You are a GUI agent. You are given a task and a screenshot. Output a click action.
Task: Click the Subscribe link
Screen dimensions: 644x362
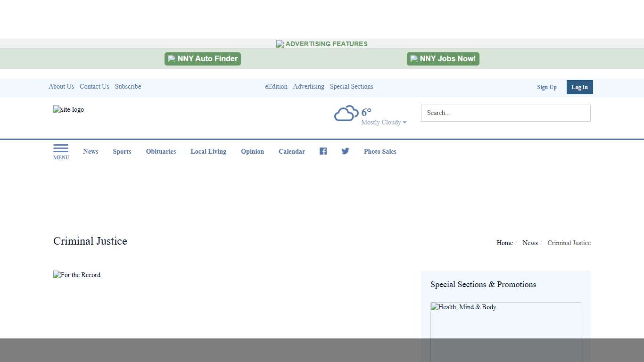pyautogui.click(x=128, y=87)
